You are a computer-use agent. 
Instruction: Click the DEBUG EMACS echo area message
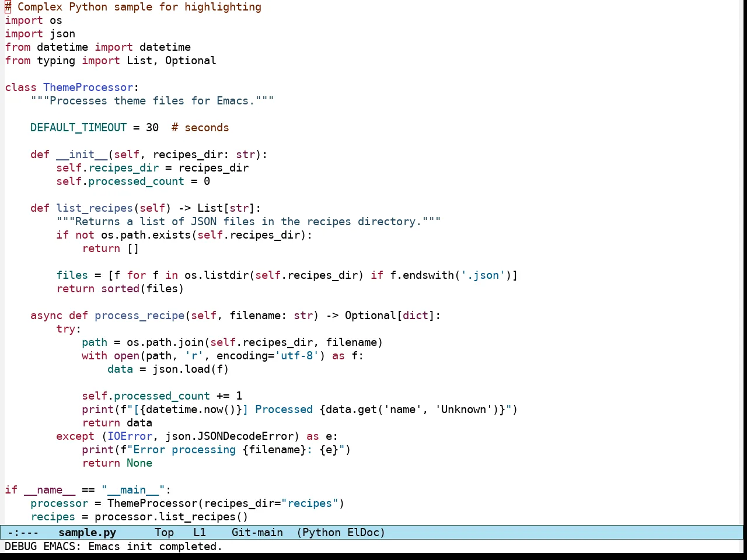click(114, 547)
